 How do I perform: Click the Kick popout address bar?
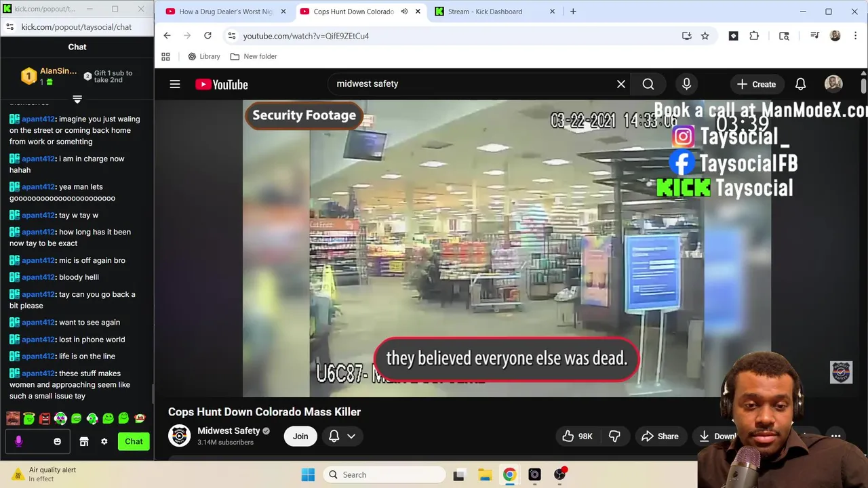click(x=77, y=26)
